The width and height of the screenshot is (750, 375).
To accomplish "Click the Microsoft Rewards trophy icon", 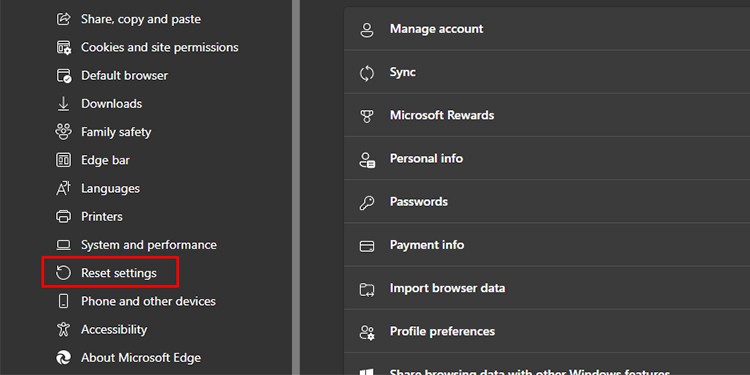I will pyautogui.click(x=367, y=116).
